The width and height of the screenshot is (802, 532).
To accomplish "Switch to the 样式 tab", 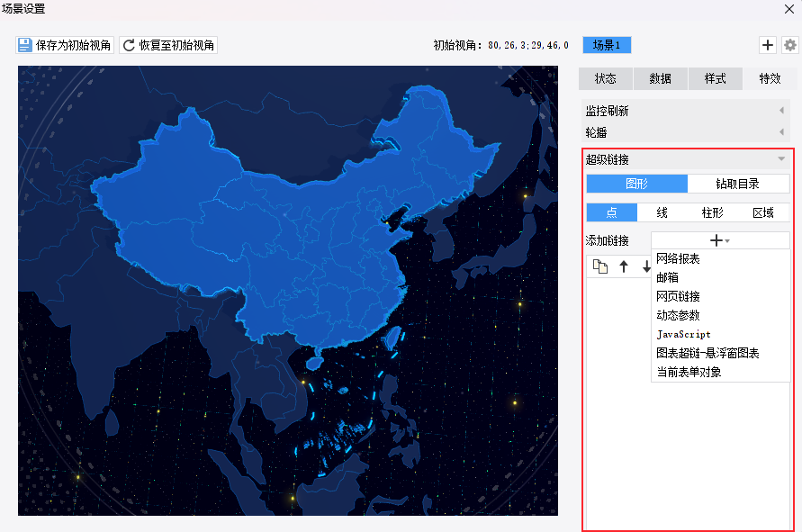I will [715, 78].
